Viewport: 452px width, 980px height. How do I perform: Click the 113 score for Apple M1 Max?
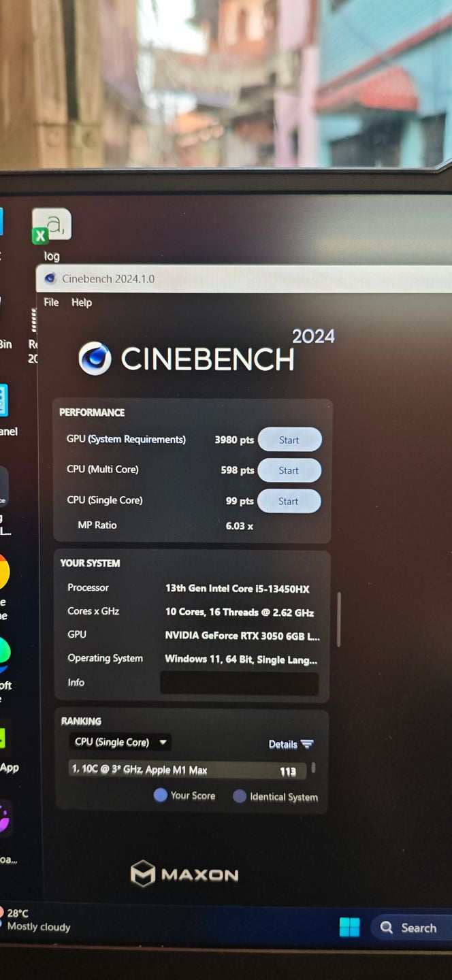[288, 772]
